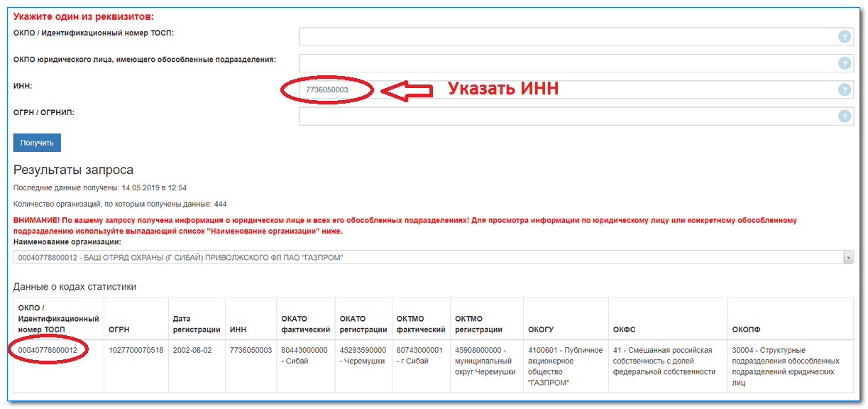The width and height of the screenshot is (868, 409).
Task: Click column header Дата регистрации
Action: click(x=197, y=324)
